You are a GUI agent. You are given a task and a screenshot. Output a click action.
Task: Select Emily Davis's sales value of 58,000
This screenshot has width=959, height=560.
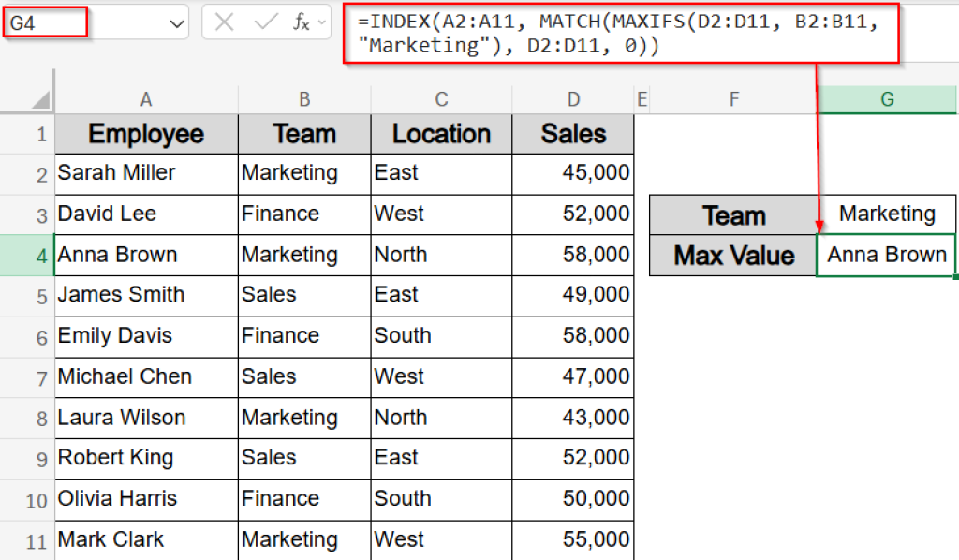point(572,336)
